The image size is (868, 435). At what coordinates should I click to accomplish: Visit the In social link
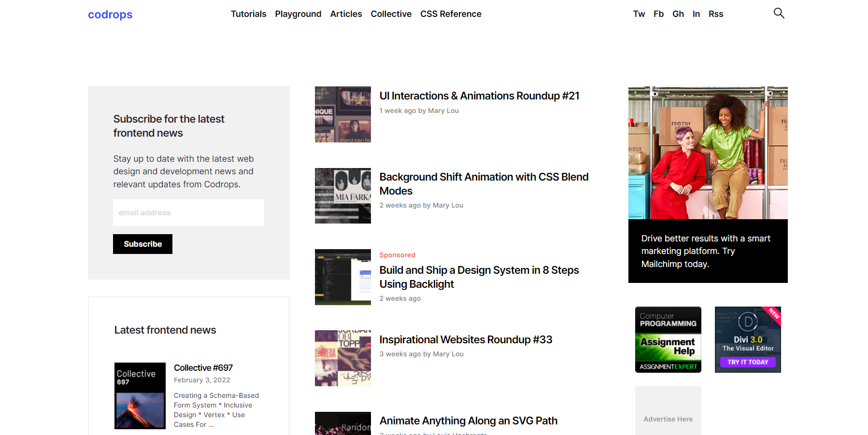pos(696,14)
